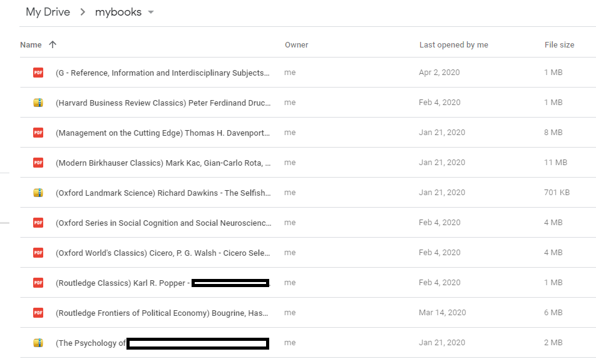Viewport: 596px width, 364px height.
Task: Click PDF icon of Oxford Series in Social Cognition
Action: point(38,223)
